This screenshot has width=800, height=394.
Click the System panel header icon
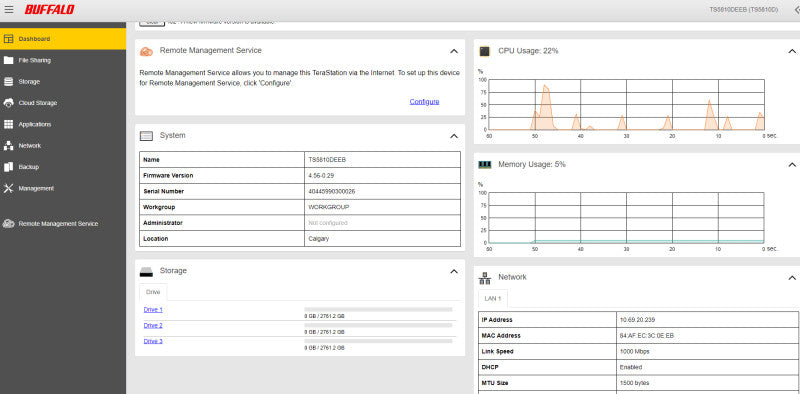(146, 136)
